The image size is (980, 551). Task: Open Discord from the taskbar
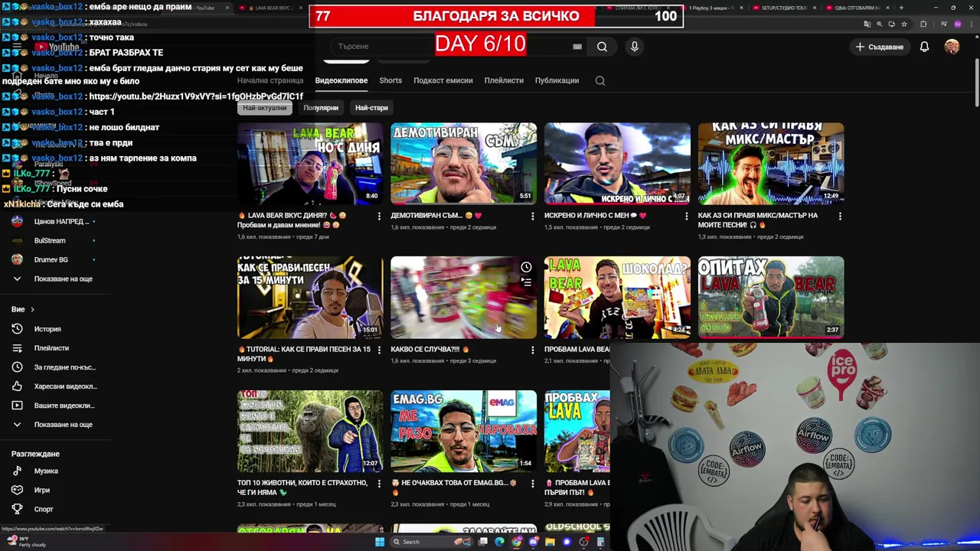534,542
